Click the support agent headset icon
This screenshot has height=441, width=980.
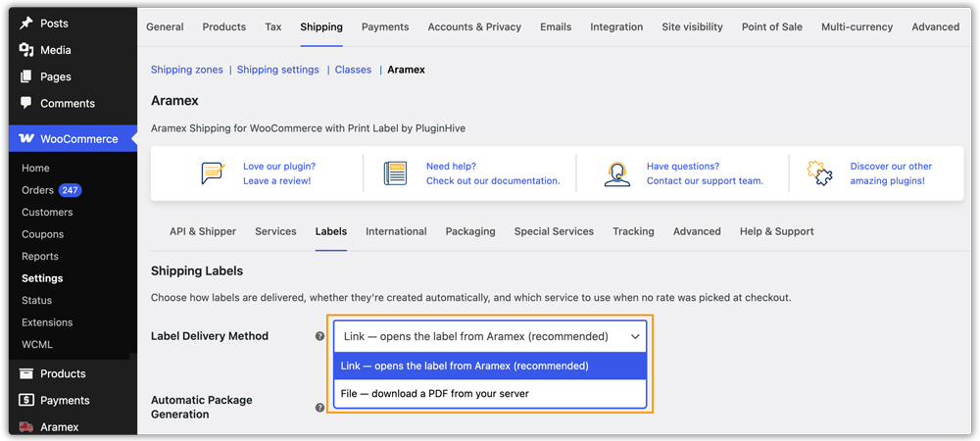coord(617,173)
